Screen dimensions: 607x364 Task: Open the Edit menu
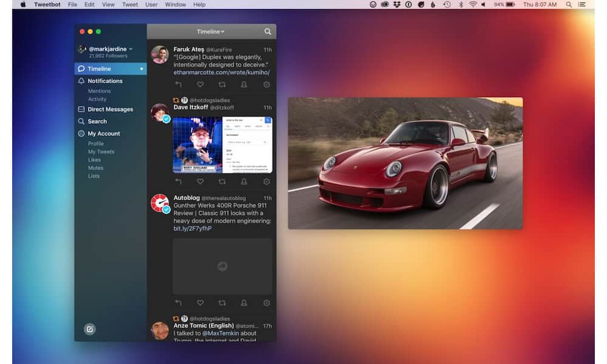(89, 5)
